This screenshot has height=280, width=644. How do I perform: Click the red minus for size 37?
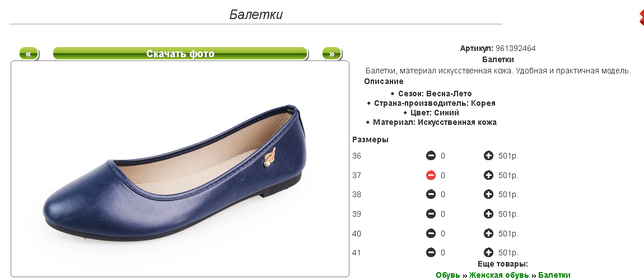(431, 175)
